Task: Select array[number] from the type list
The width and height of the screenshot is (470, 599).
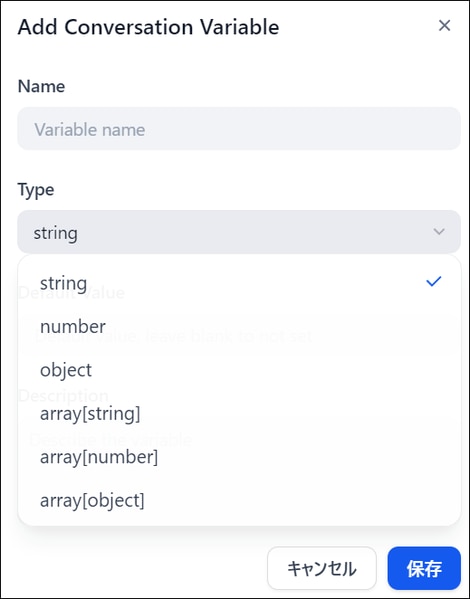Action: pos(240,457)
